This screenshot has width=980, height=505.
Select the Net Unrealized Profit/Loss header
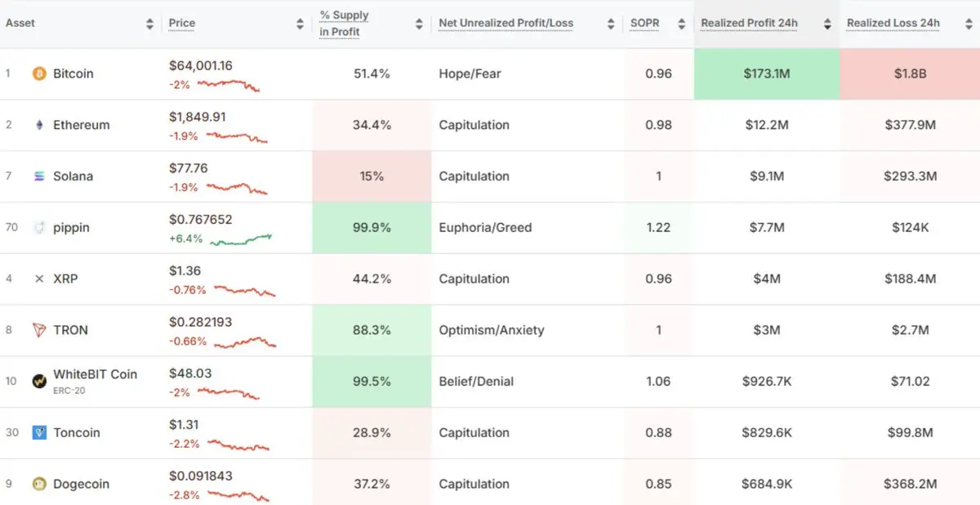[506, 23]
